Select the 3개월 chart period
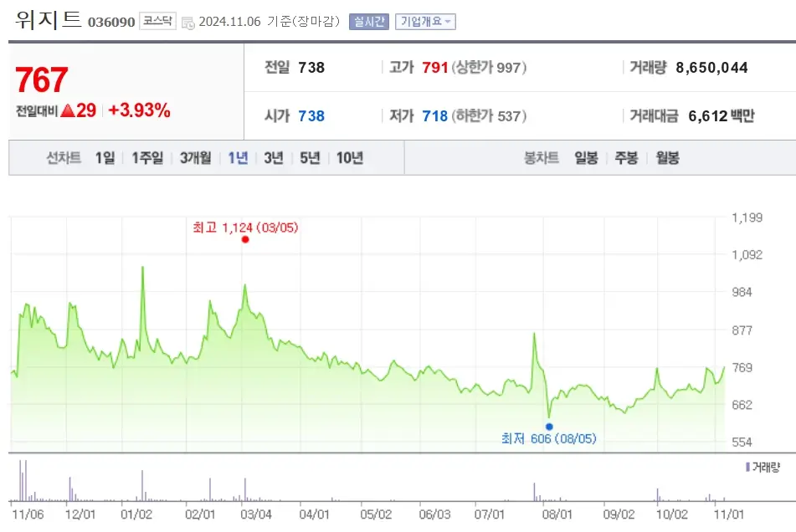The height and width of the screenshot is (532, 796). point(193,156)
